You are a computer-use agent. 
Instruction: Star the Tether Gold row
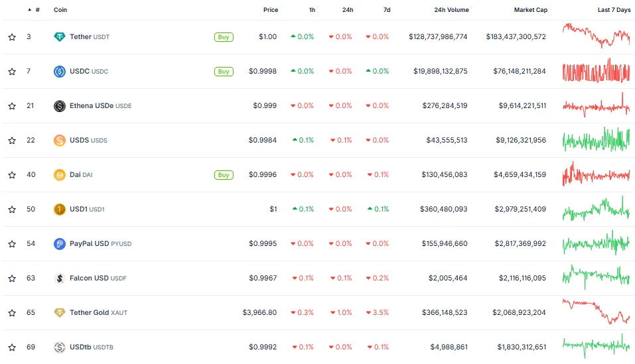(12, 313)
